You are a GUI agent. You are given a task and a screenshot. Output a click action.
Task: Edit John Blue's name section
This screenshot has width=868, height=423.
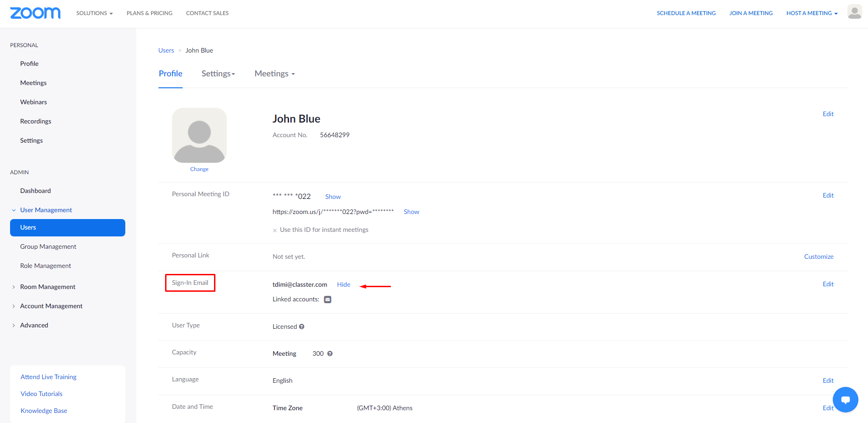point(828,114)
